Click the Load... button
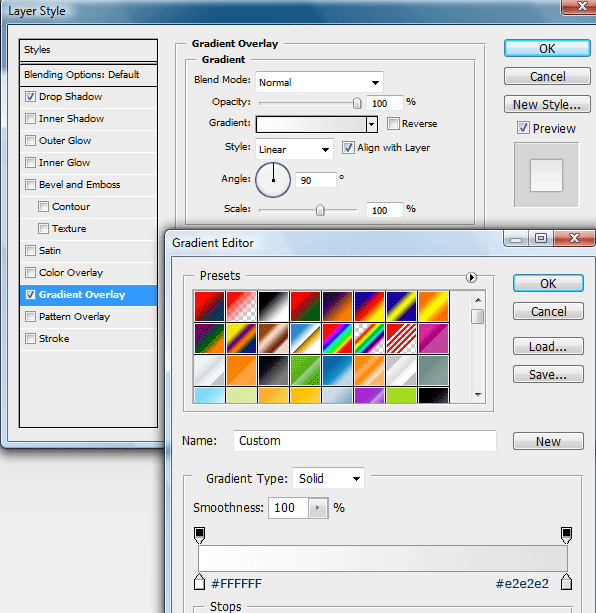Image resolution: width=596 pixels, height=613 pixels. coord(548,346)
